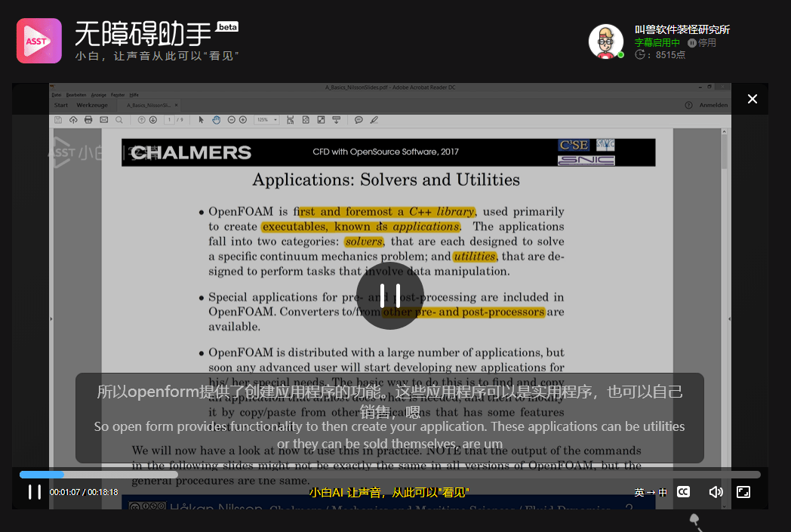Expand the left pane arrow in Acrobat
The image size is (791, 532).
click(x=51, y=318)
